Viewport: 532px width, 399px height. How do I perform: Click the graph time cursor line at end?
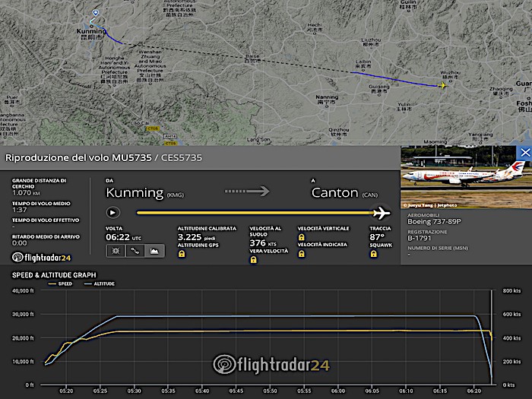pyautogui.click(x=491, y=337)
